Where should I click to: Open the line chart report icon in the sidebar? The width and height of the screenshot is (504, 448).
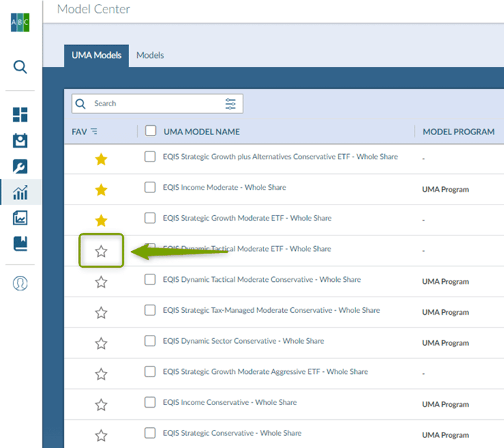pos(20,217)
